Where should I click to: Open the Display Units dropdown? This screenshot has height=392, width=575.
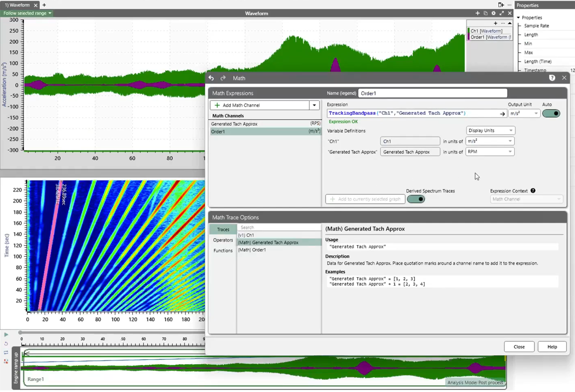coord(490,130)
